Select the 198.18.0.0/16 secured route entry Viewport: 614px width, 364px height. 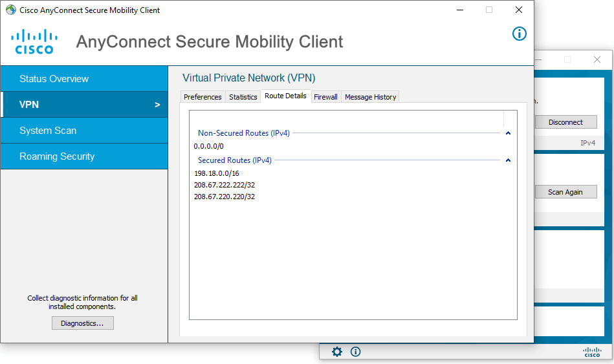pos(217,173)
